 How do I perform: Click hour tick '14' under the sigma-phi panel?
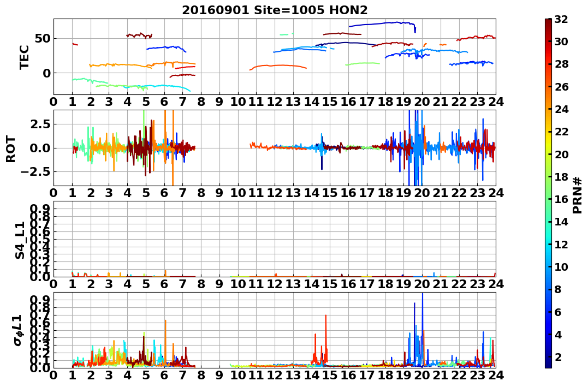point(312,375)
